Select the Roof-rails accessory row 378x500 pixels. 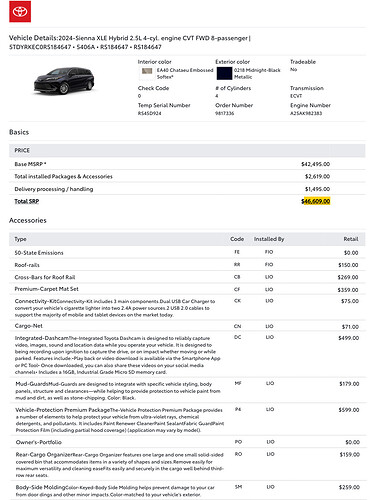point(187,265)
